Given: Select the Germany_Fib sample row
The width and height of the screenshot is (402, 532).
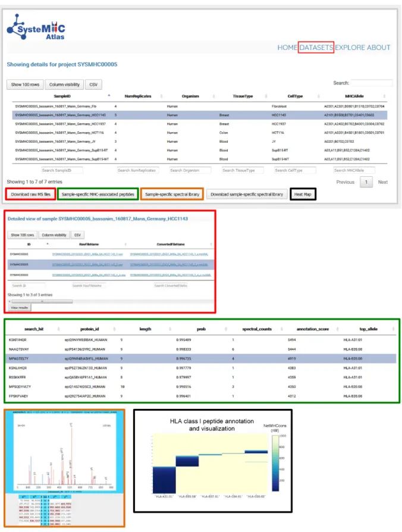Looking at the screenshot, I should [200, 107].
